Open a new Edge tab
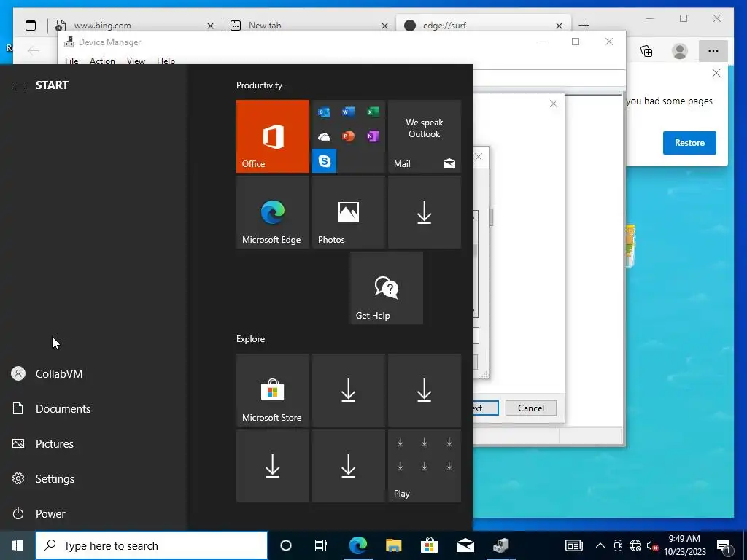 tap(584, 26)
